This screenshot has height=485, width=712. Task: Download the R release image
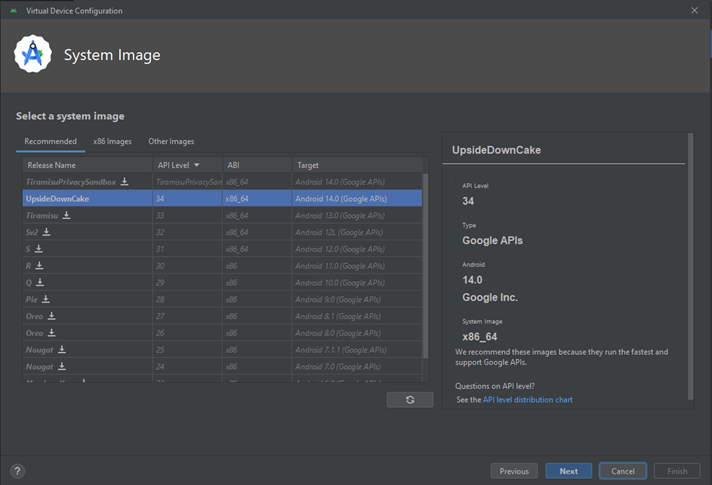pyautogui.click(x=38, y=266)
